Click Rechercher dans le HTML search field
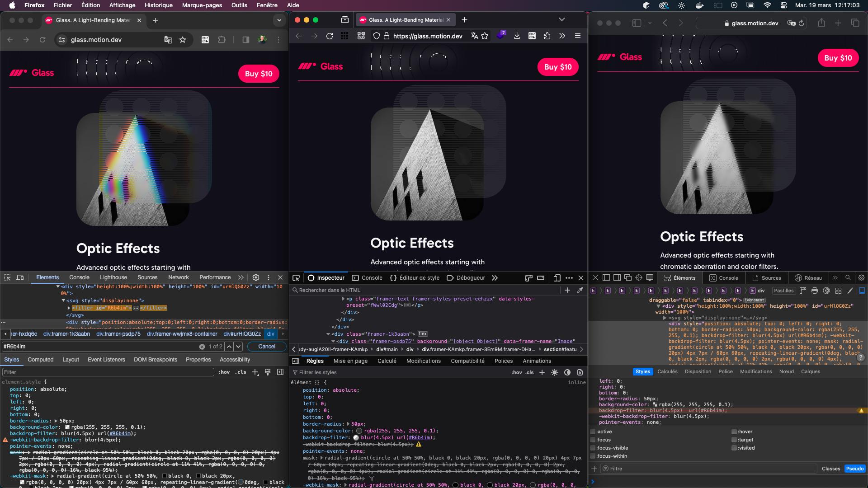 tap(425, 290)
